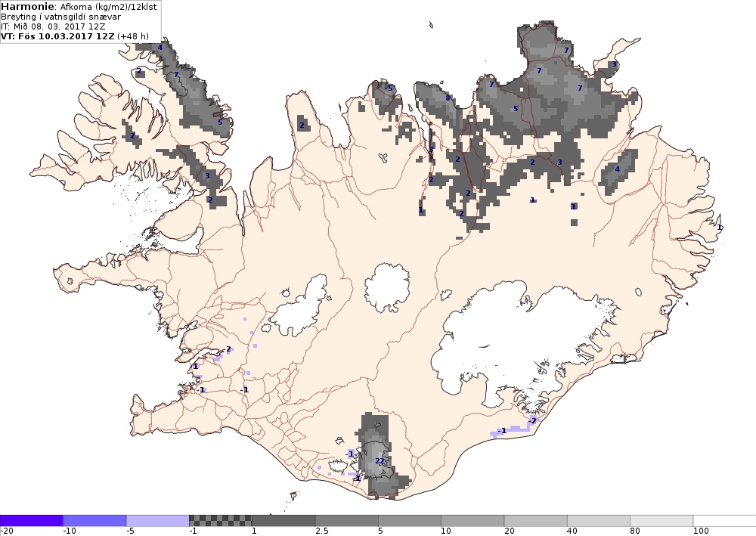Click the '80' legend tick label
756x536 pixels.
click(635, 531)
